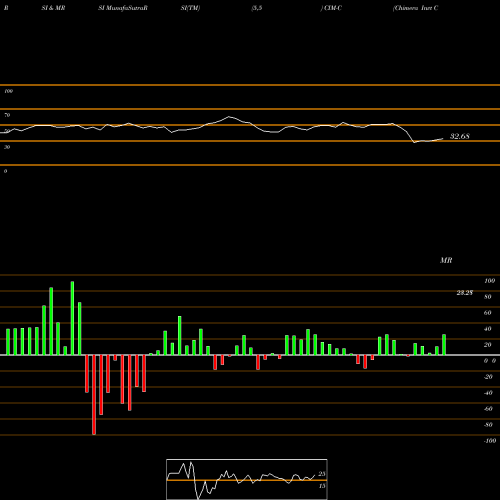The image size is (500, 500).
Task: Select the 'SI MunafaSutraR' header text
Action: click(x=123, y=8)
